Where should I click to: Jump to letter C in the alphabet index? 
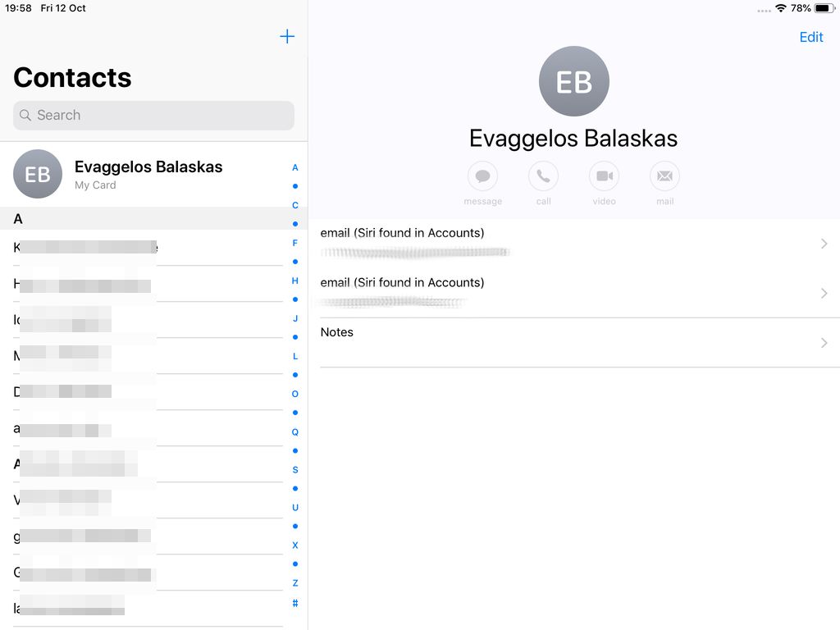295,205
